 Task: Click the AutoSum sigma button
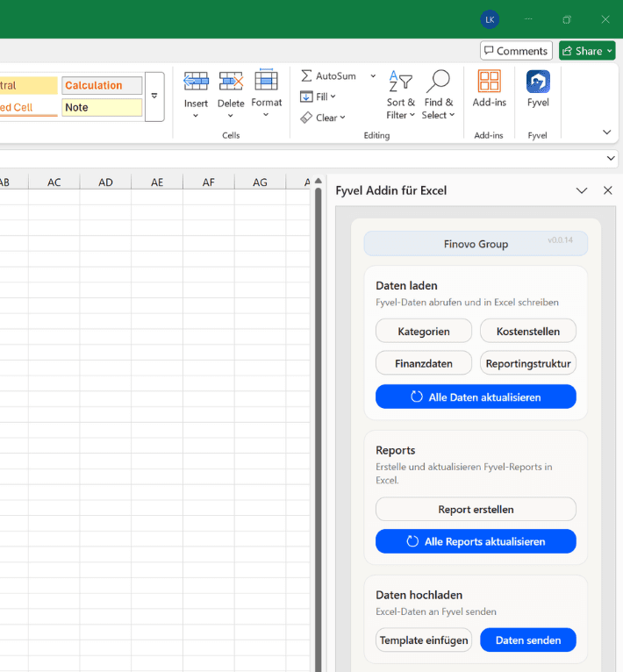pos(328,75)
